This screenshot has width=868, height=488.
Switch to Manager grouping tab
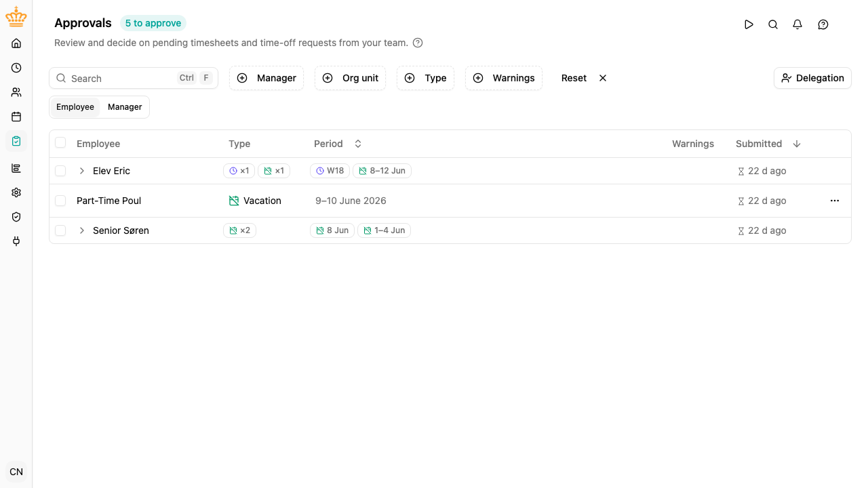point(125,107)
